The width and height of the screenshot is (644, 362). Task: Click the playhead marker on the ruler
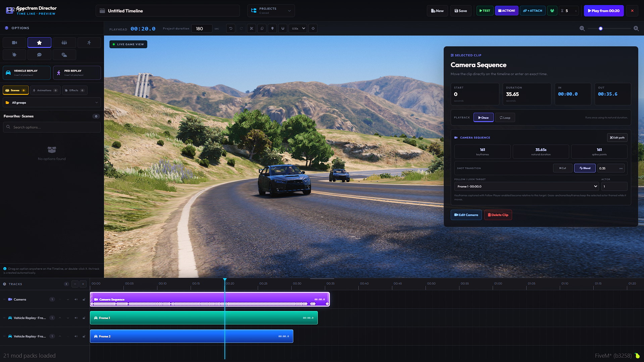click(225, 280)
